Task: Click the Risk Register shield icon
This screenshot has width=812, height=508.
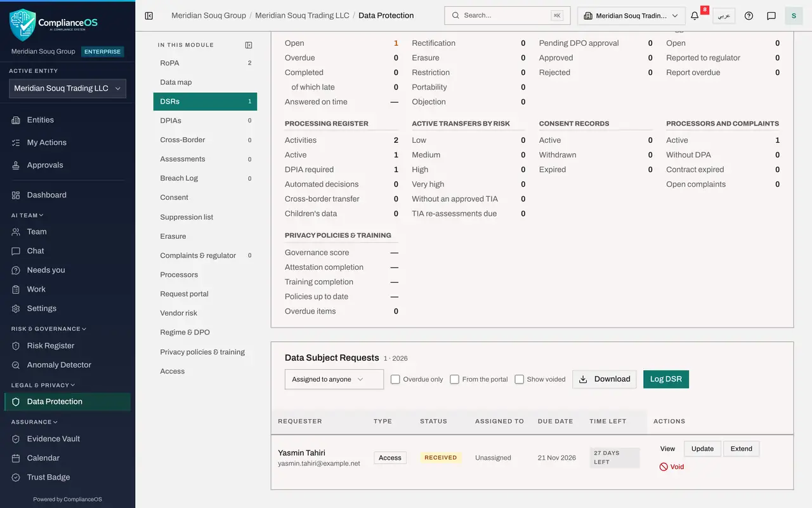Action: (16, 346)
